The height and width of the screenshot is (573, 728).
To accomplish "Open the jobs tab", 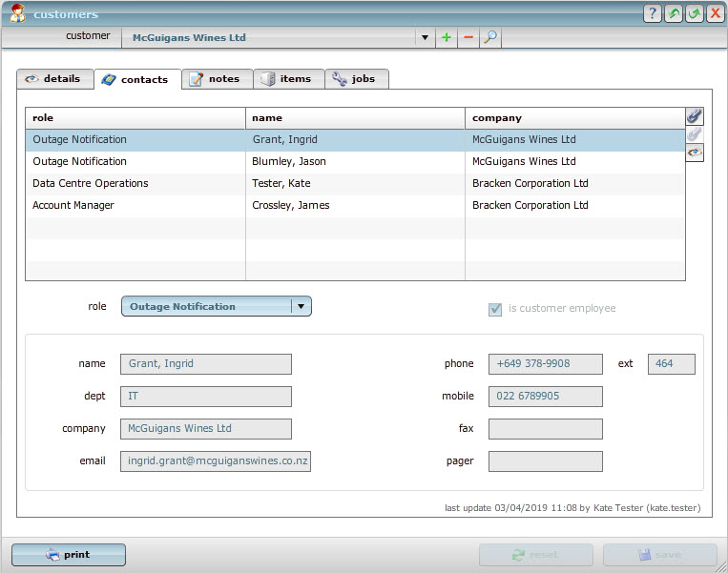I will 356,79.
